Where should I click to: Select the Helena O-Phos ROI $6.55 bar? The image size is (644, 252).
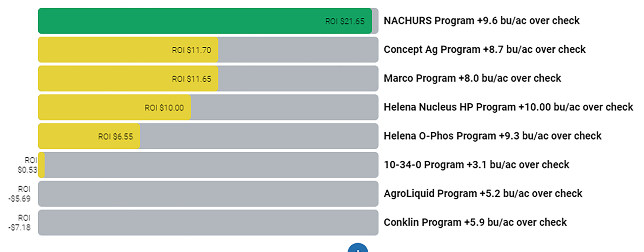(89, 136)
